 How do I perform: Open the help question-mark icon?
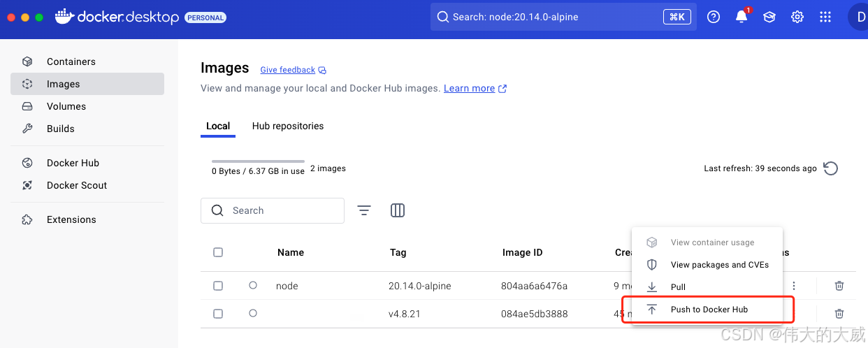pyautogui.click(x=714, y=17)
